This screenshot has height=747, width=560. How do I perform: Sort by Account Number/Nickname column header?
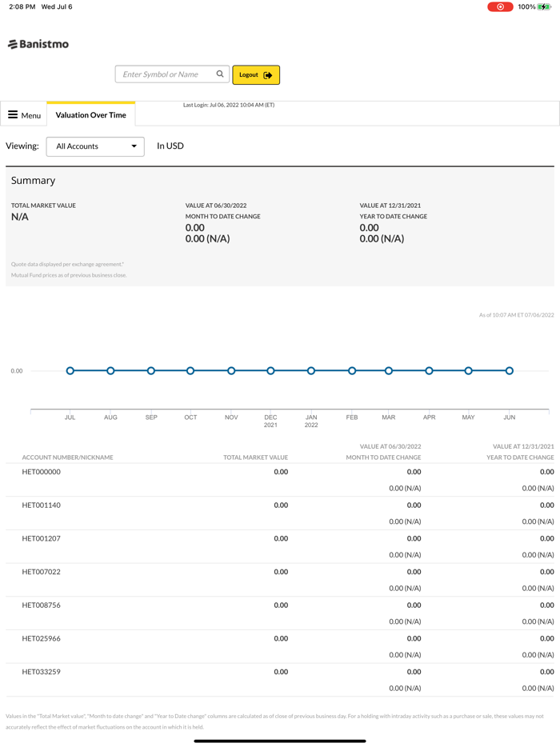coord(67,457)
